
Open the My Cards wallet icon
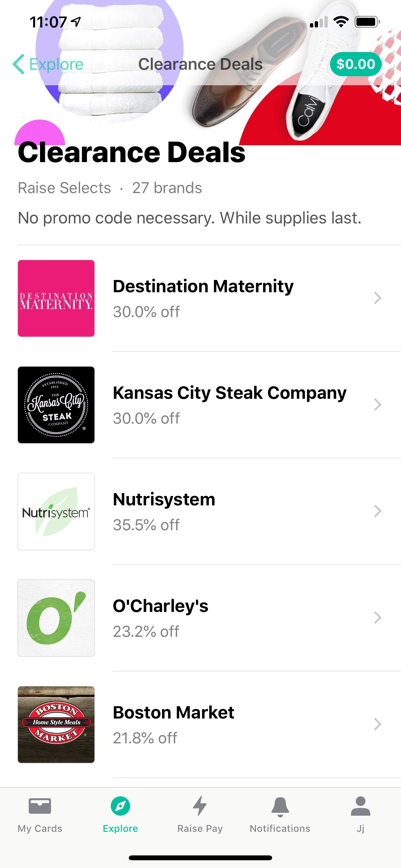point(40,806)
